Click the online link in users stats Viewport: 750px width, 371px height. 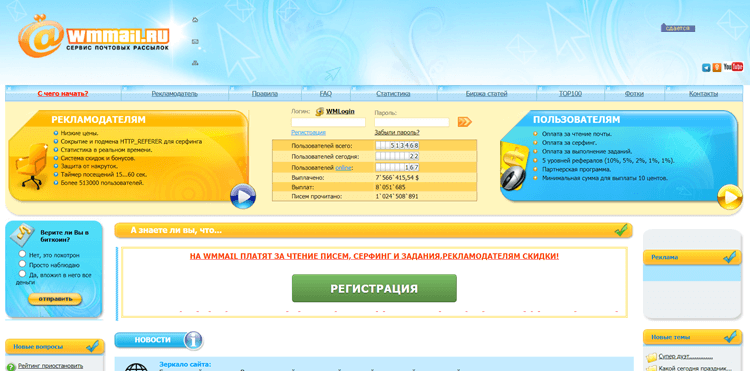point(343,167)
